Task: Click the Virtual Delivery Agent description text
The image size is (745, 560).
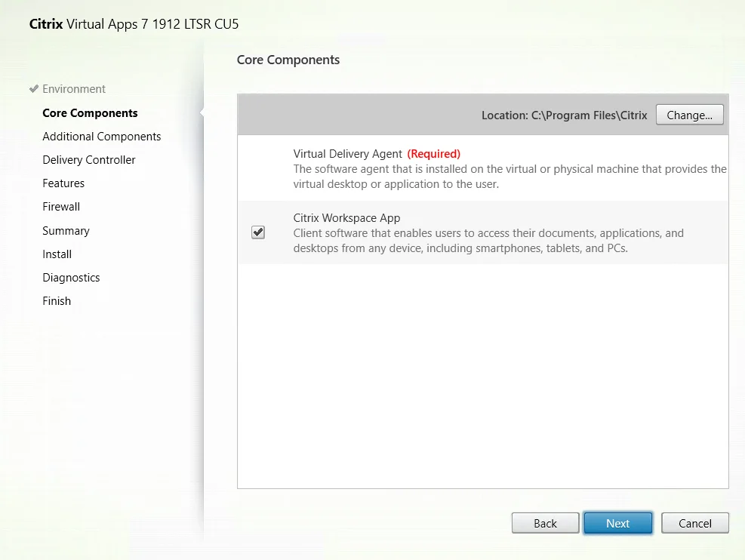Action: pyautogui.click(x=509, y=177)
